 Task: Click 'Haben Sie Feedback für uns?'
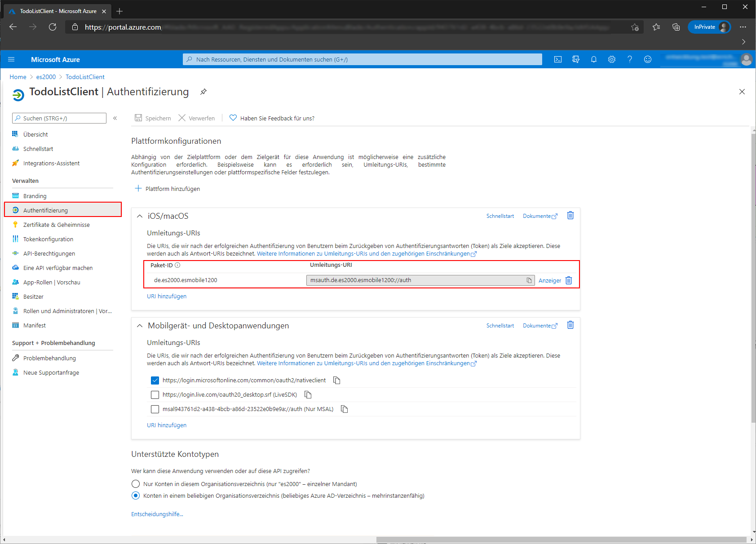(272, 118)
